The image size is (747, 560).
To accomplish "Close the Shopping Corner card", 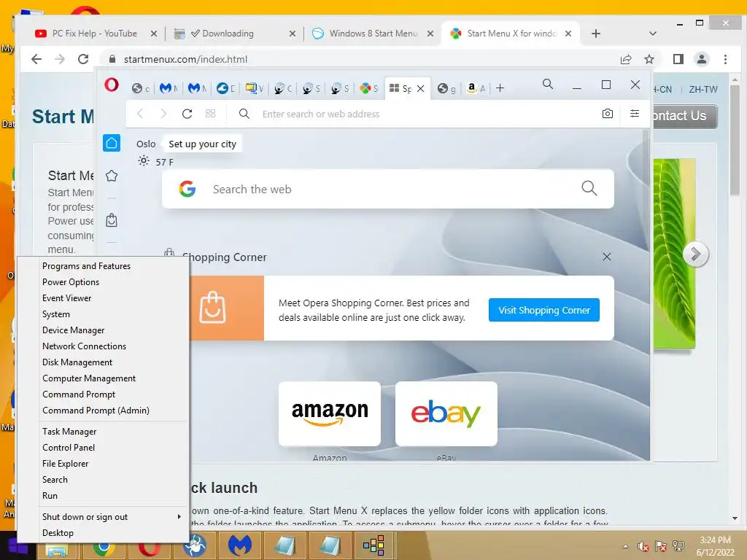I will [607, 257].
